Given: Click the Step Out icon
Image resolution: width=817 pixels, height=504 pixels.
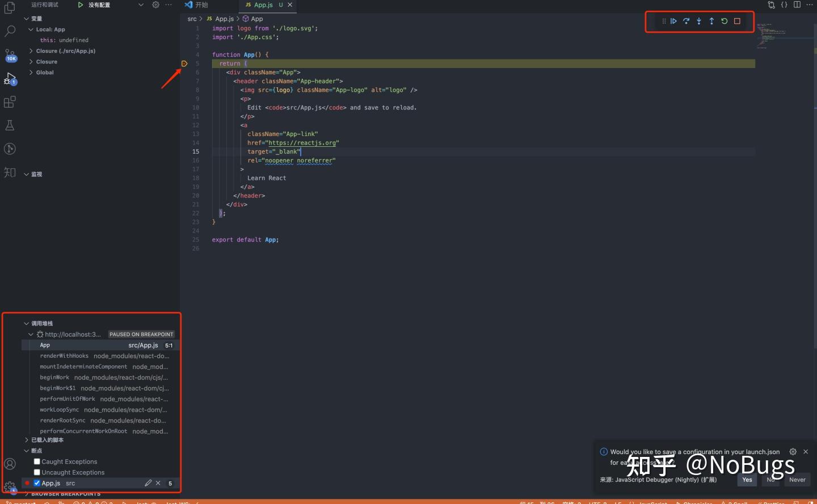Looking at the screenshot, I should coord(711,21).
